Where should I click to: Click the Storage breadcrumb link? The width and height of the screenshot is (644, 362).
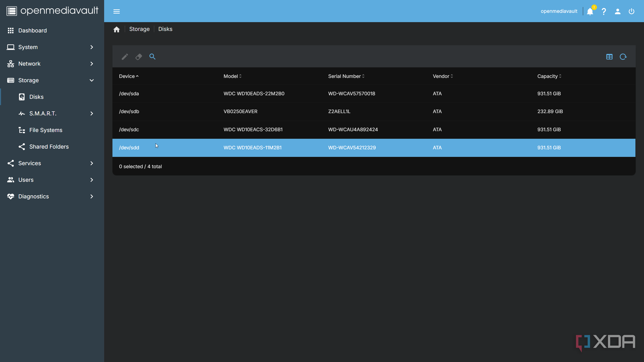tap(139, 29)
